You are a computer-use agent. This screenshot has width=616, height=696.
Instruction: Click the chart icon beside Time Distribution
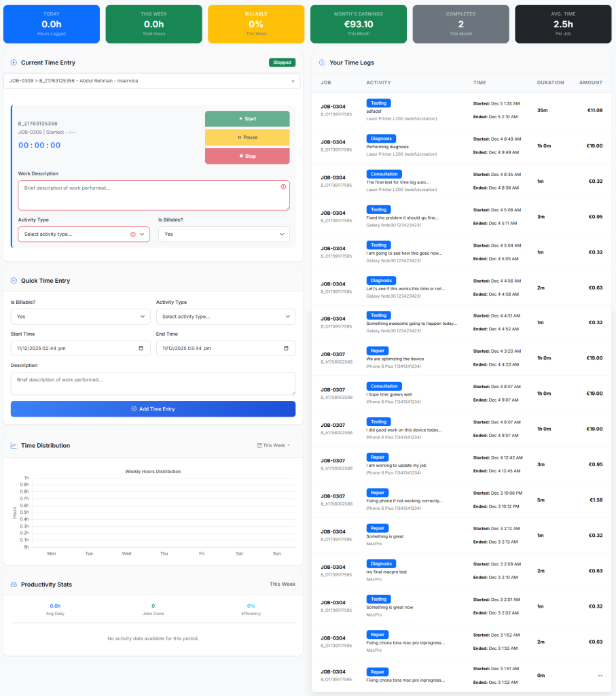pos(14,445)
